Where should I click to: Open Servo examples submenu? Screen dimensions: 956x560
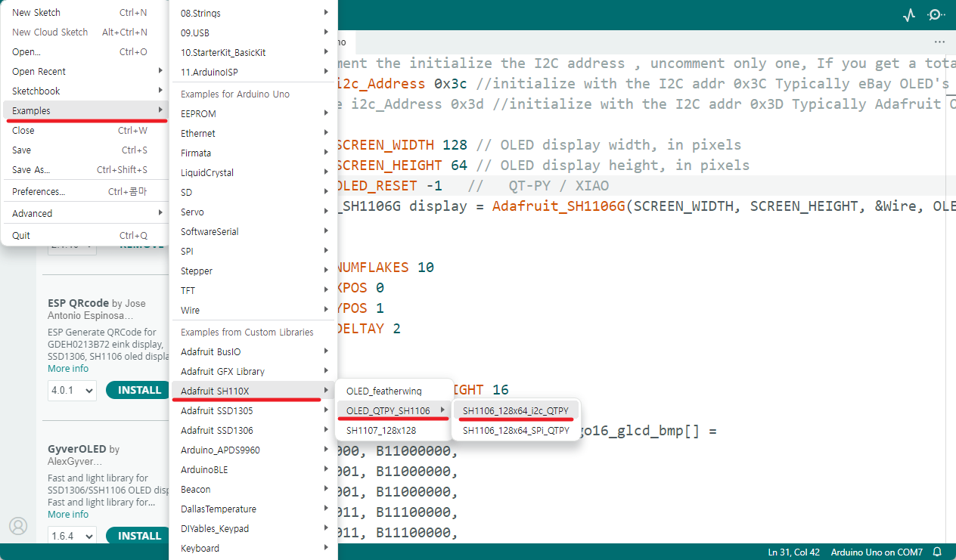point(253,212)
